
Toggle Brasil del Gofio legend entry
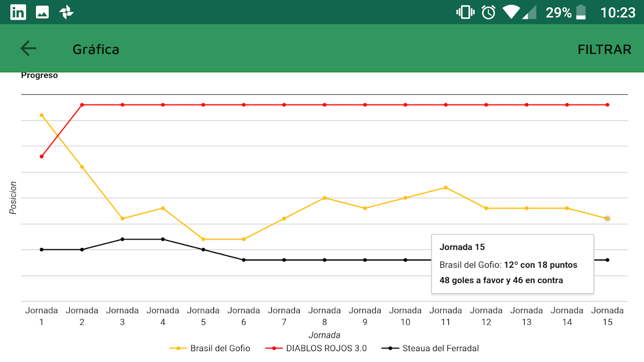coord(210,348)
